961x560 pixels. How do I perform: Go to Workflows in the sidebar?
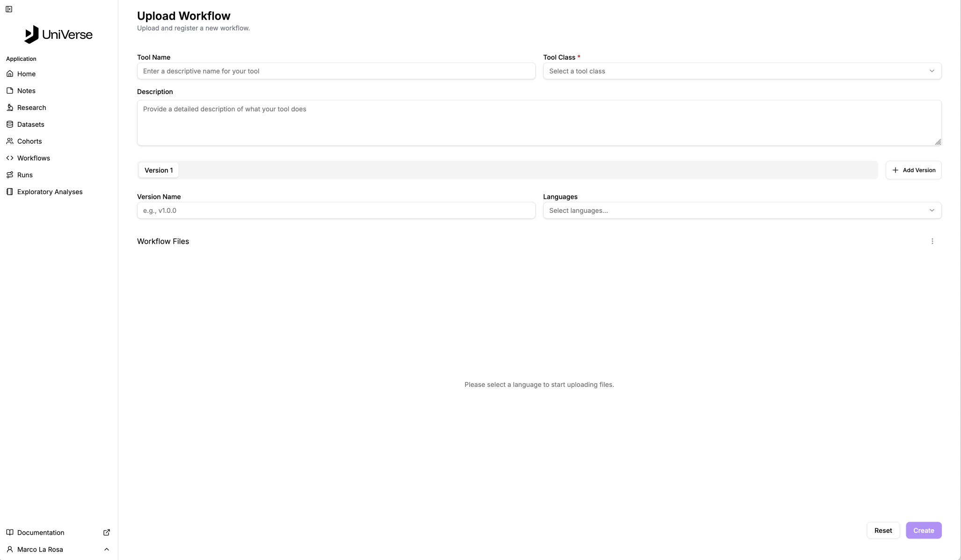(x=34, y=158)
